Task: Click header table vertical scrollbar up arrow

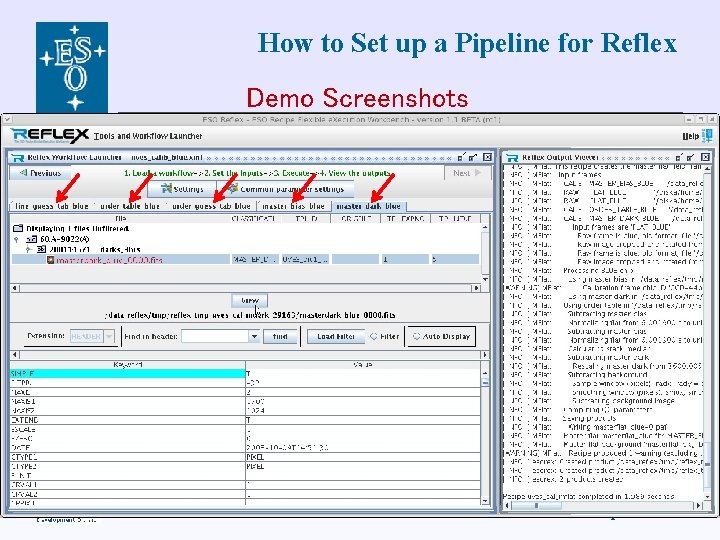Action: pos(485,373)
